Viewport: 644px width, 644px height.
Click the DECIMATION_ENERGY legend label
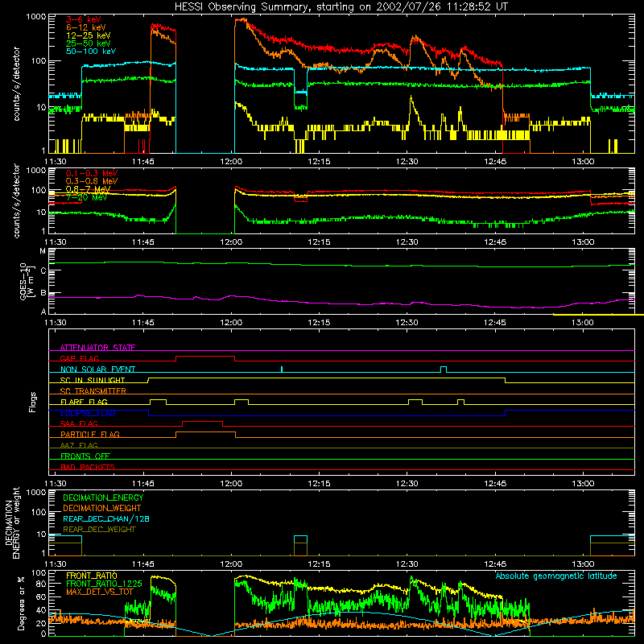[103, 497]
